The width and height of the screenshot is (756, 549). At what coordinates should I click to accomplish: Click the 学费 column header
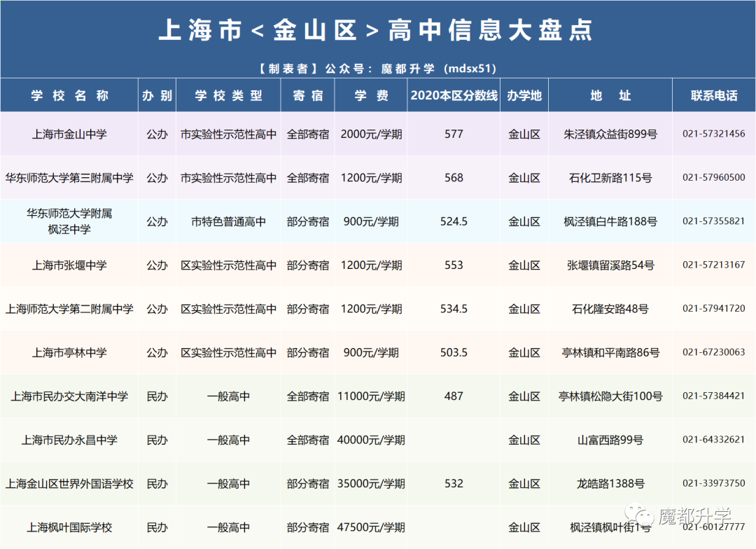click(371, 95)
